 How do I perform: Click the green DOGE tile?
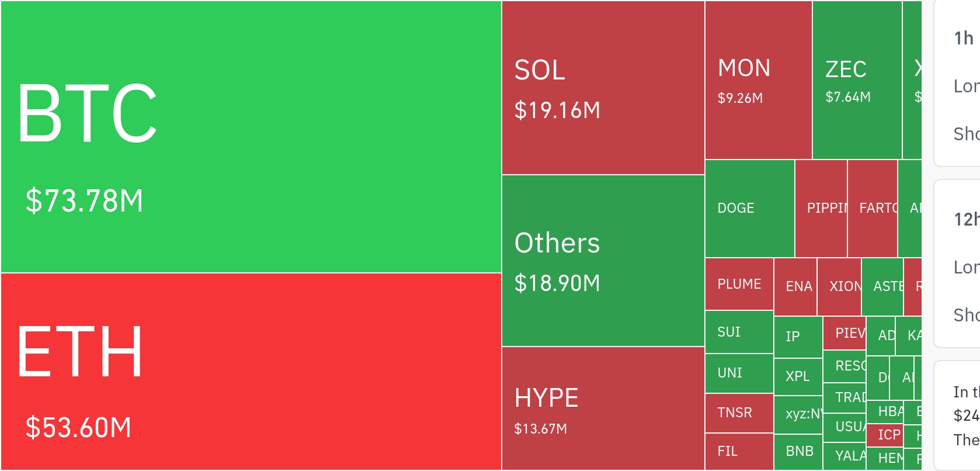[x=749, y=209]
